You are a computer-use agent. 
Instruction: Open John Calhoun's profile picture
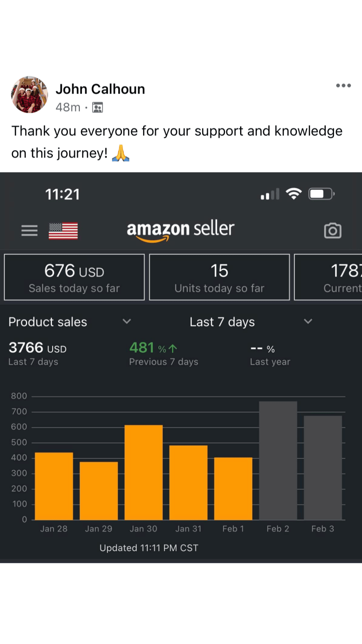coord(30,94)
